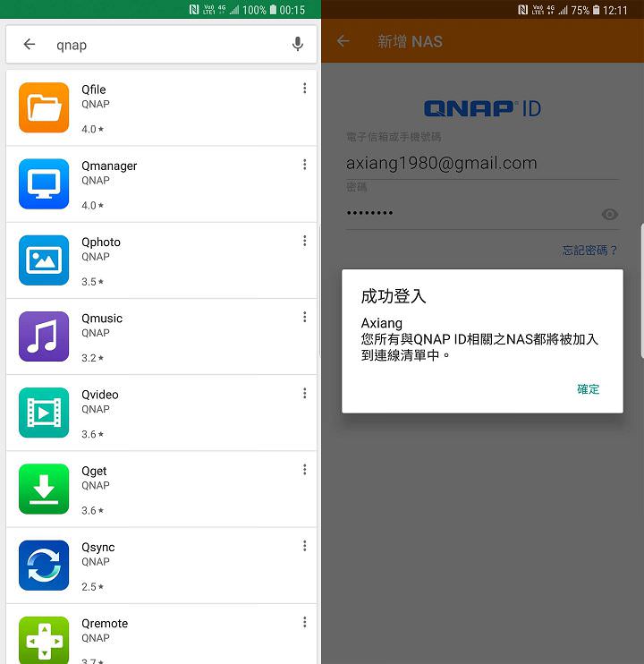644x664 pixels.
Task: Select the Qmusic app title
Action: click(102, 319)
